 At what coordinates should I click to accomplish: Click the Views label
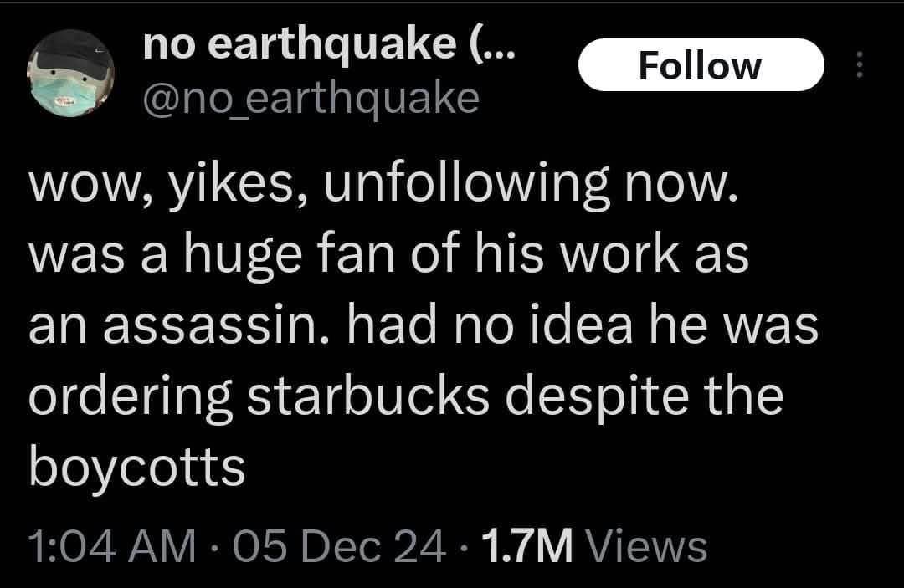pos(647,546)
